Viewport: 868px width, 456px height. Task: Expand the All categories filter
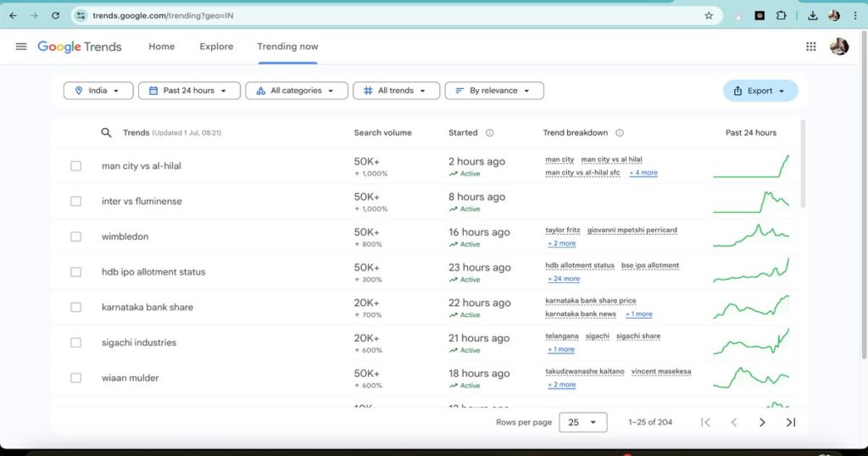tap(297, 91)
